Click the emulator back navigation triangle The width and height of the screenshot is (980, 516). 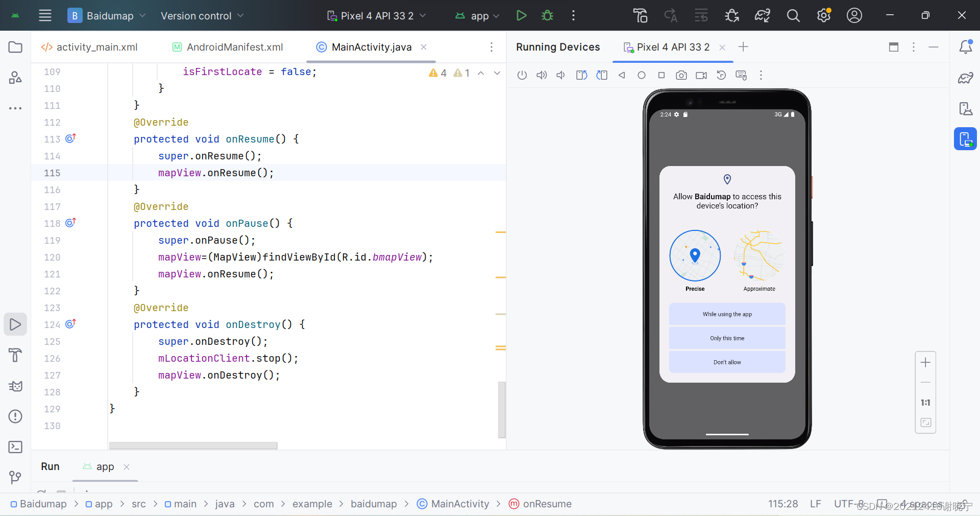point(622,75)
